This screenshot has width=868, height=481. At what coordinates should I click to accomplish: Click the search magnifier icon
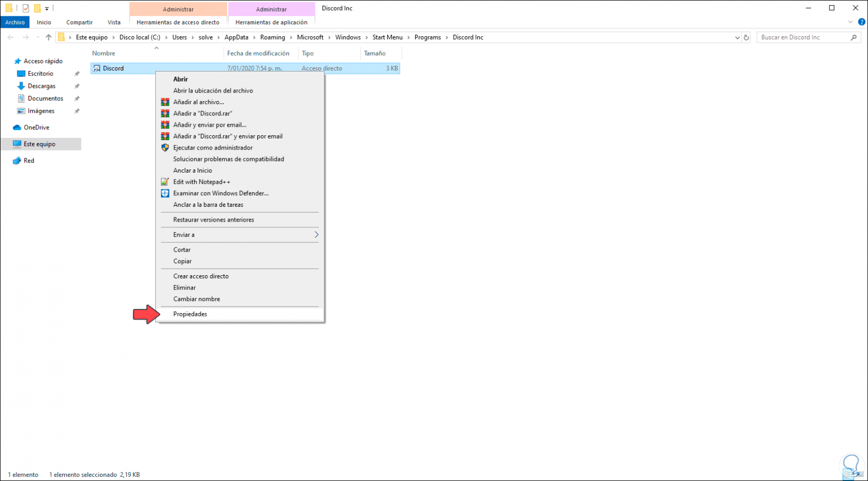853,37
